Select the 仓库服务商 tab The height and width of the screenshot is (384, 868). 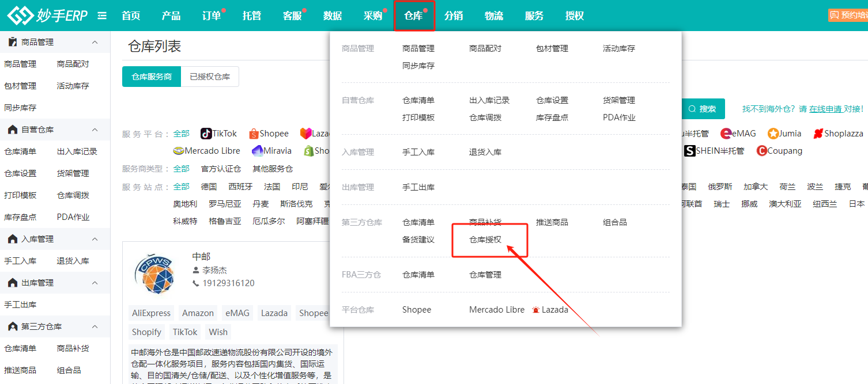[x=152, y=77]
